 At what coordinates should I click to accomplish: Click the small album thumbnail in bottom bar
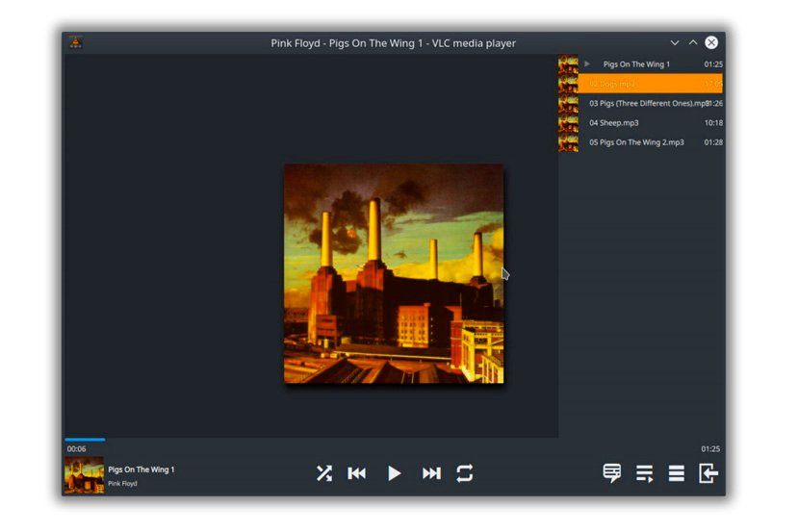tap(84, 475)
